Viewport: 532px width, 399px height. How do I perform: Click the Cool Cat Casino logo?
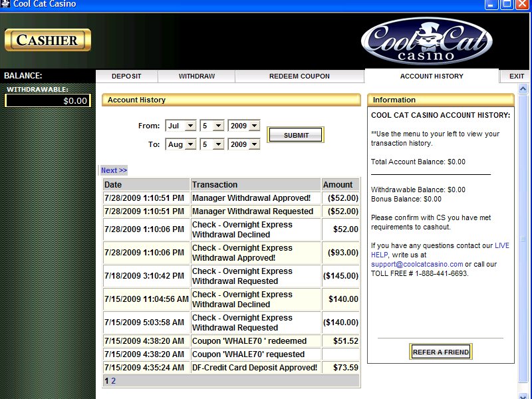pos(426,41)
